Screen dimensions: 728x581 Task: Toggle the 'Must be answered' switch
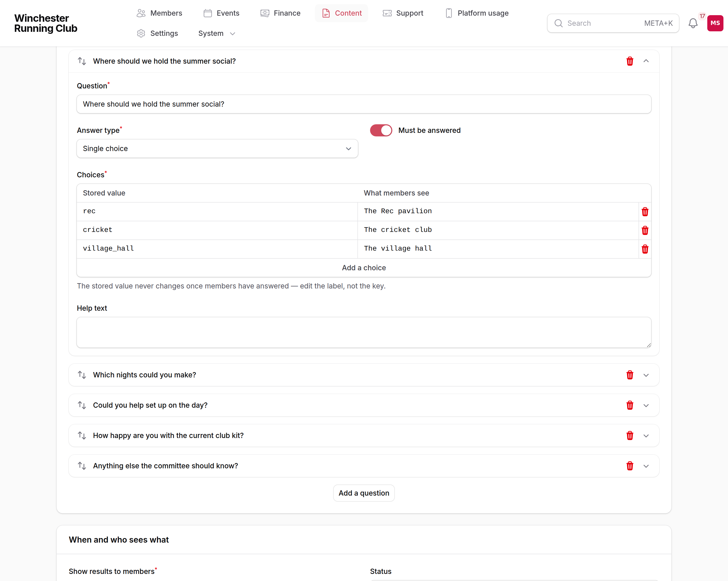tap(381, 130)
